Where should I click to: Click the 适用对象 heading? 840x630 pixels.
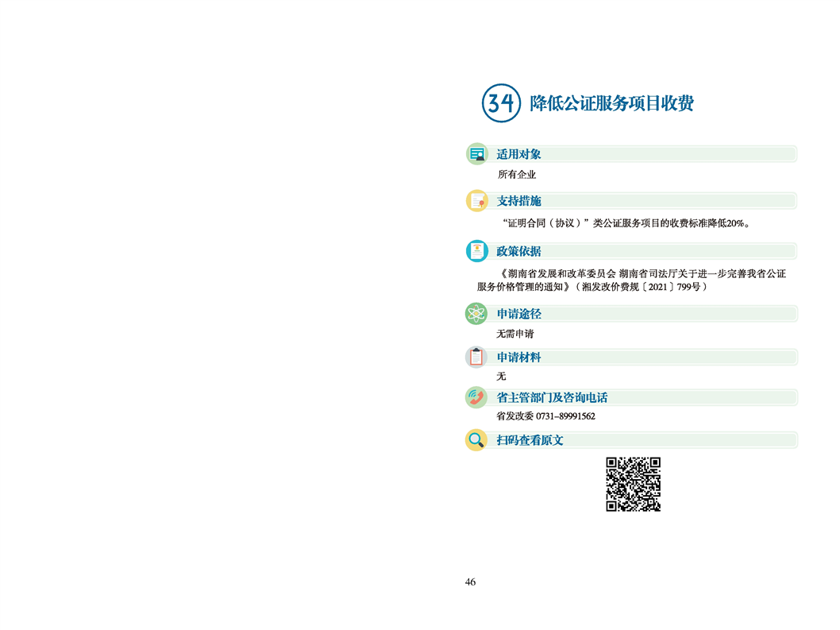[x=518, y=154]
